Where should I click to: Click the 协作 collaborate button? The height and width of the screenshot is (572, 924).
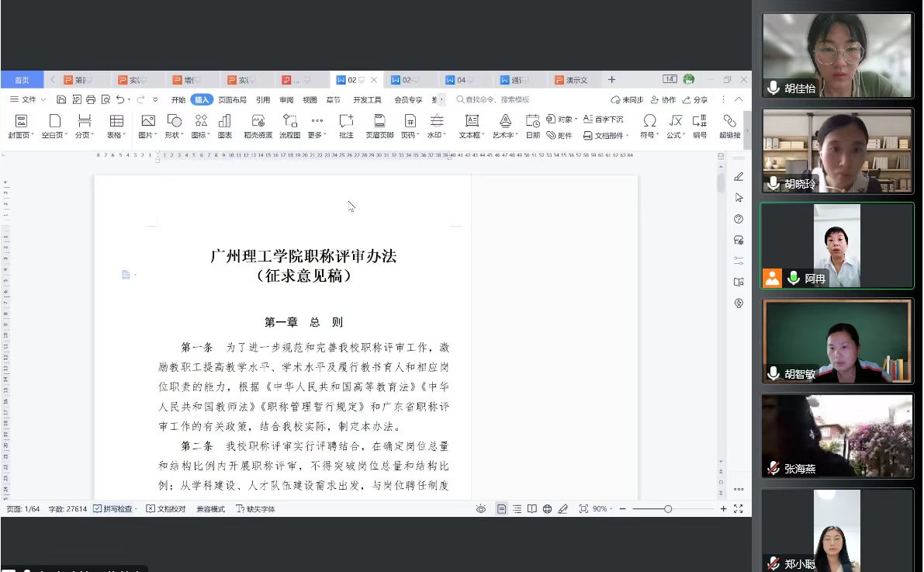click(663, 100)
